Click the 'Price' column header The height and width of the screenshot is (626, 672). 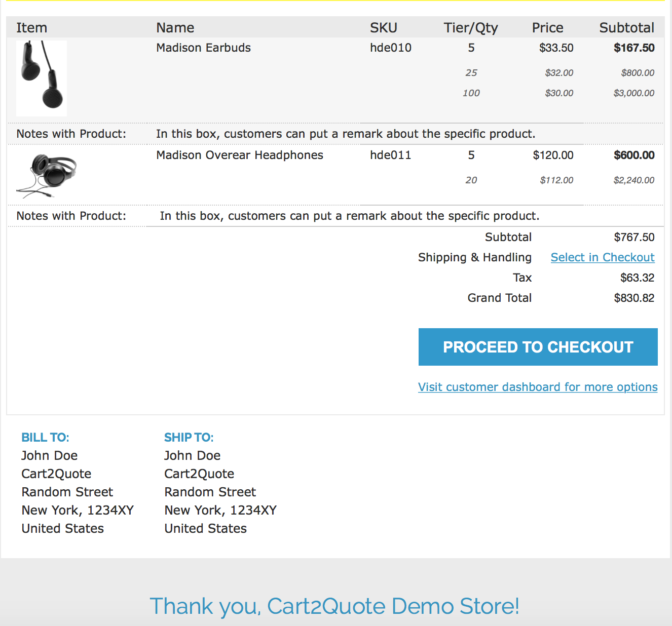tap(547, 28)
